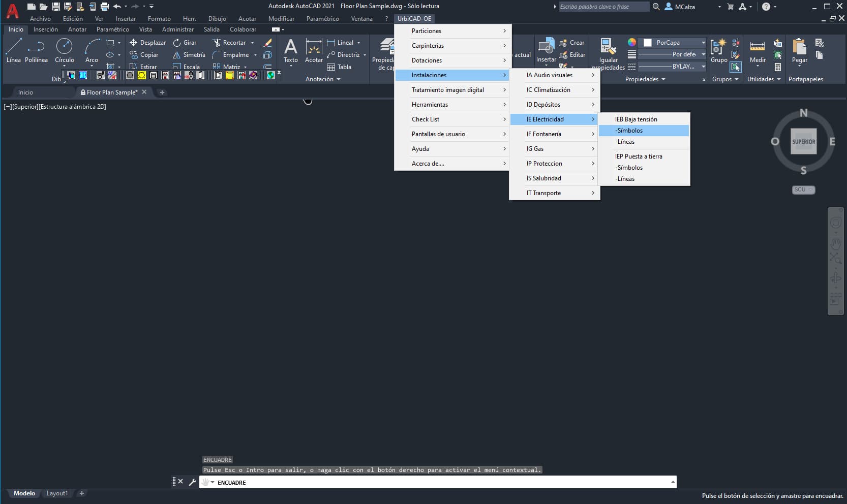Click the Insertar block tool
Image resolution: width=847 pixels, height=504 pixels.
click(546, 50)
